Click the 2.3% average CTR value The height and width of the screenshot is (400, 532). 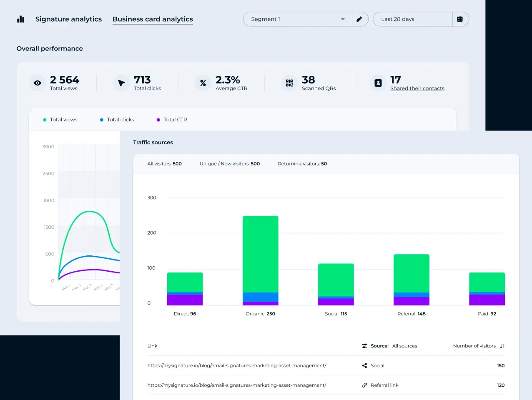(x=228, y=80)
